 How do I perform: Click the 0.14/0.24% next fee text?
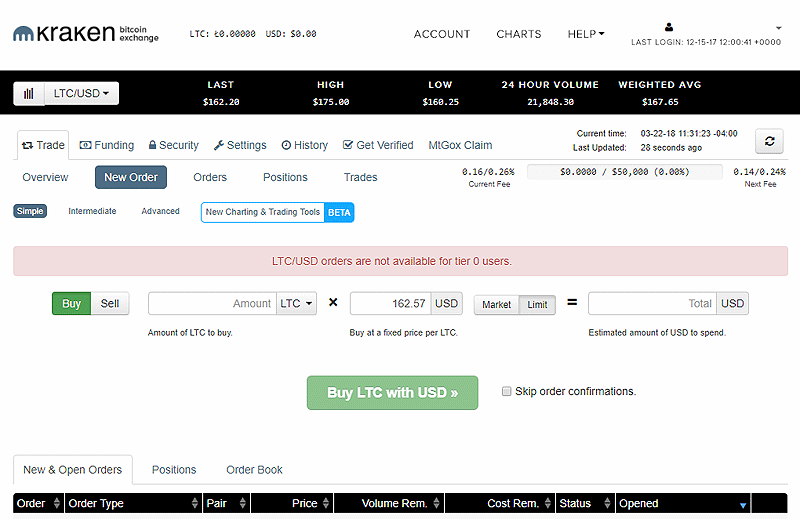760,172
